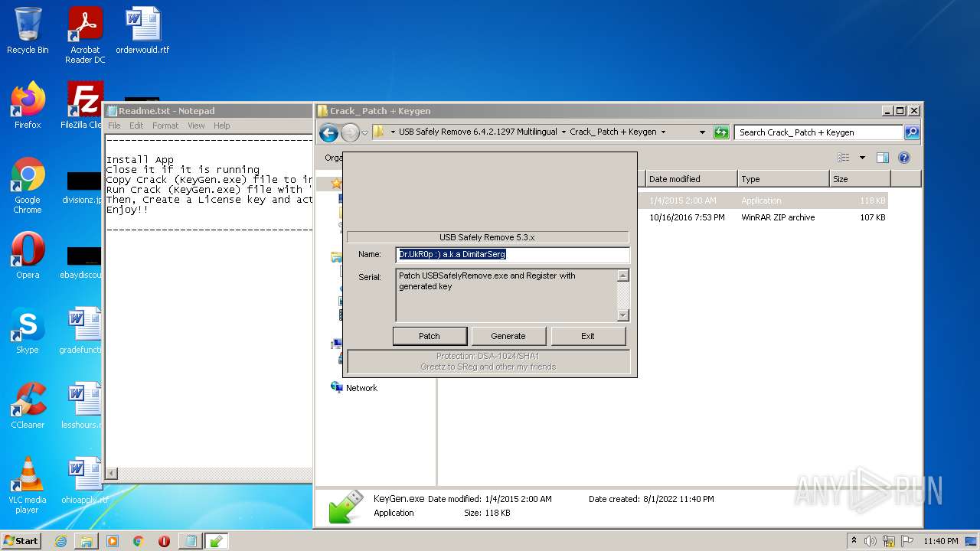Show hidden tray icons arrow

click(x=854, y=540)
